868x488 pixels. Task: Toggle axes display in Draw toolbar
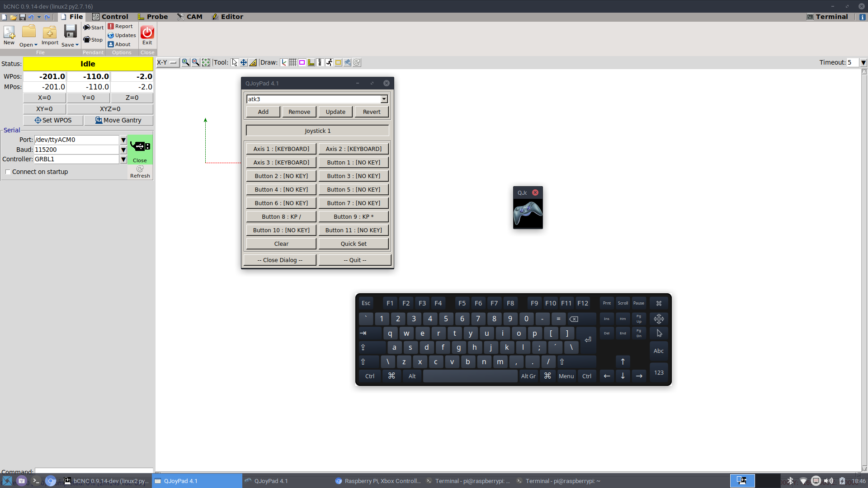284,62
